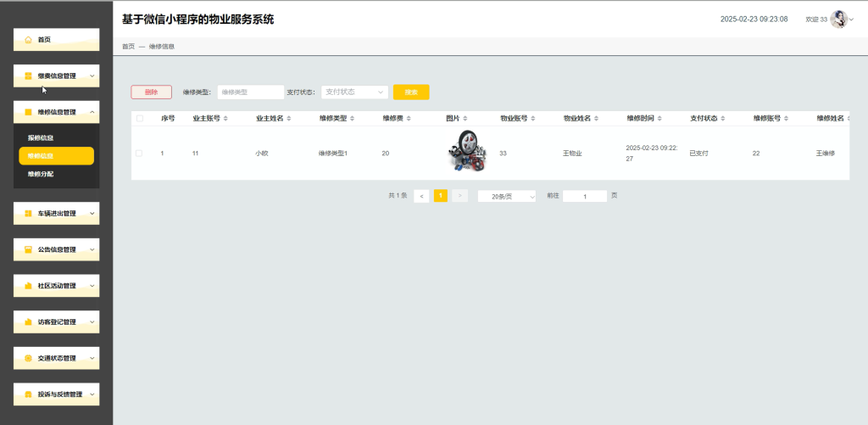This screenshot has height=425, width=868.
Task: Sort by 图片 column arrows
Action: [x=465, y=119]
